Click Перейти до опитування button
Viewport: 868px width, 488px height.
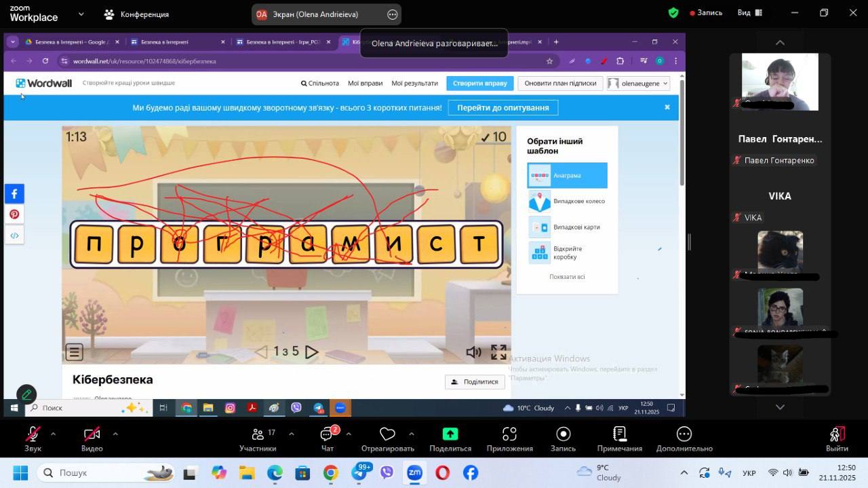[x=502, y=108]
